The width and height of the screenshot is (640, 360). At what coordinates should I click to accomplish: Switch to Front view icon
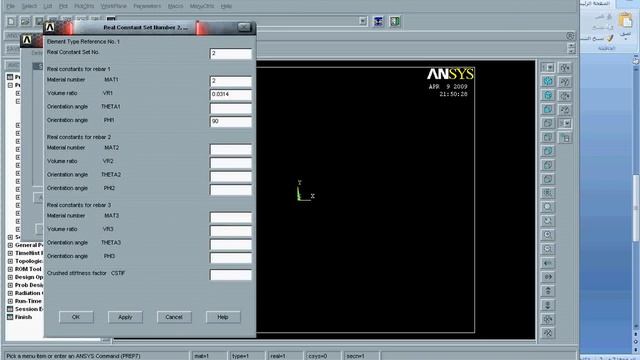[x=548, y=109]
